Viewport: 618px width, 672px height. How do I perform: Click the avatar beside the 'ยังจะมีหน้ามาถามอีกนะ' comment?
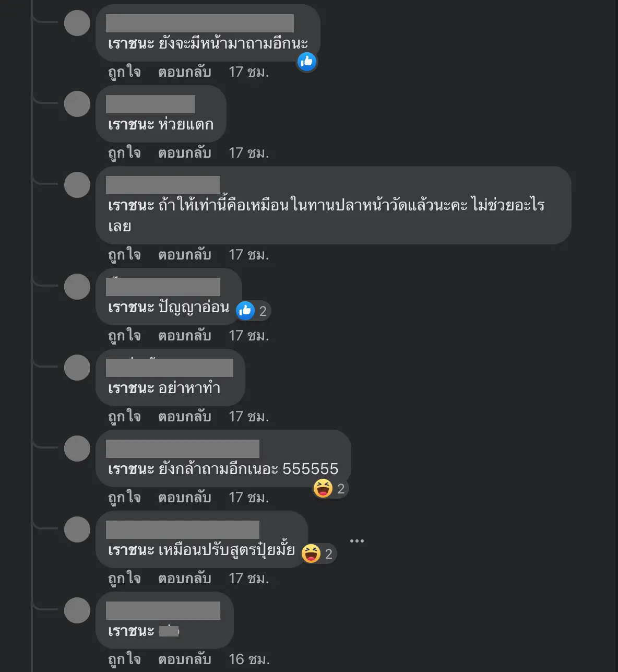[77, 23]
